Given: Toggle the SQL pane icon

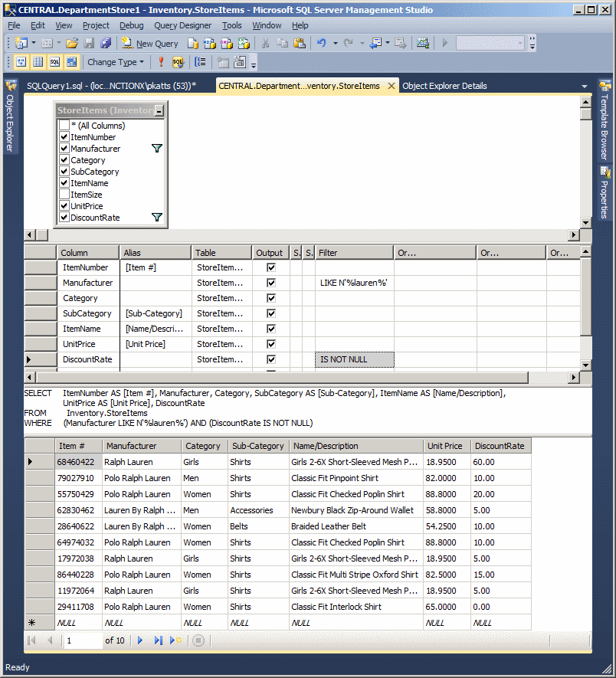Looking at the screenshot, I should [54, 62].
